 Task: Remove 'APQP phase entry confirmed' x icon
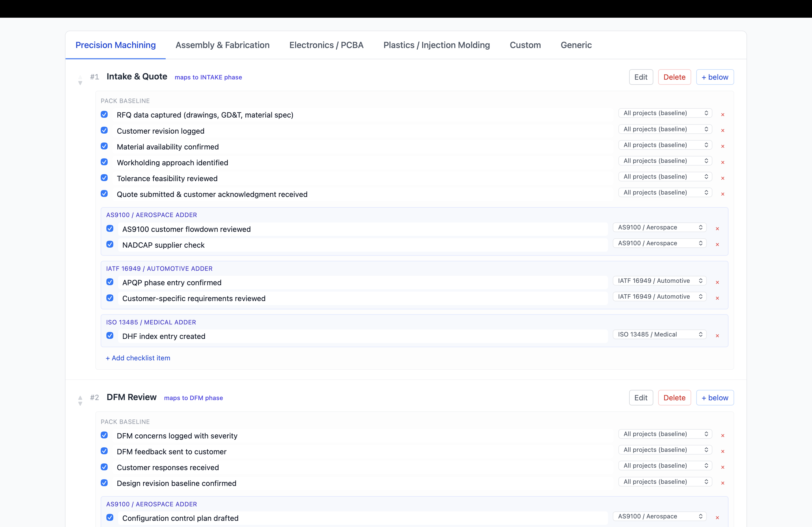click(x=717, y=282)
